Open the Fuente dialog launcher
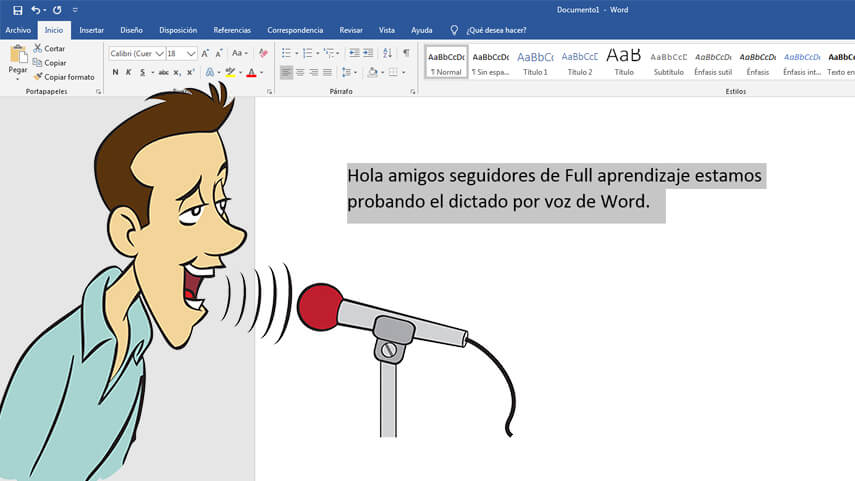Image resolution: width=855 pixels, height=481 pixels. tap(269, 92)
